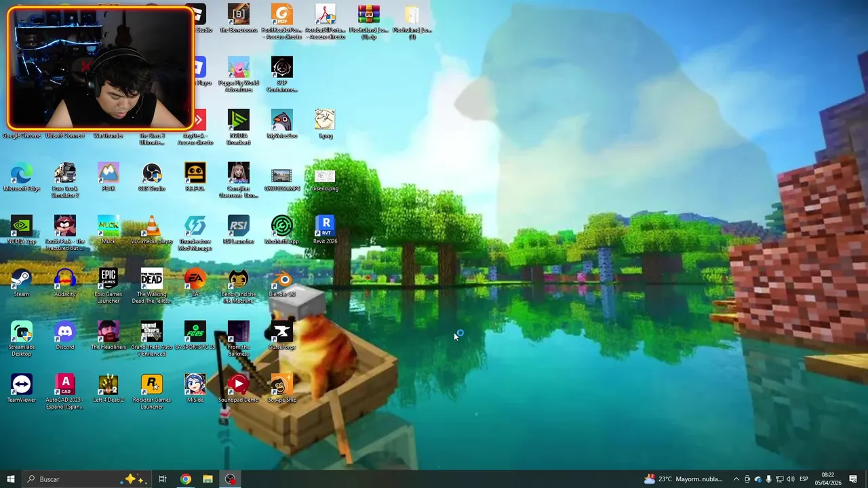This screenshot has height=488, width=868.
Task: Open the volume control in the tray
Action: click(x=791, y=479)
